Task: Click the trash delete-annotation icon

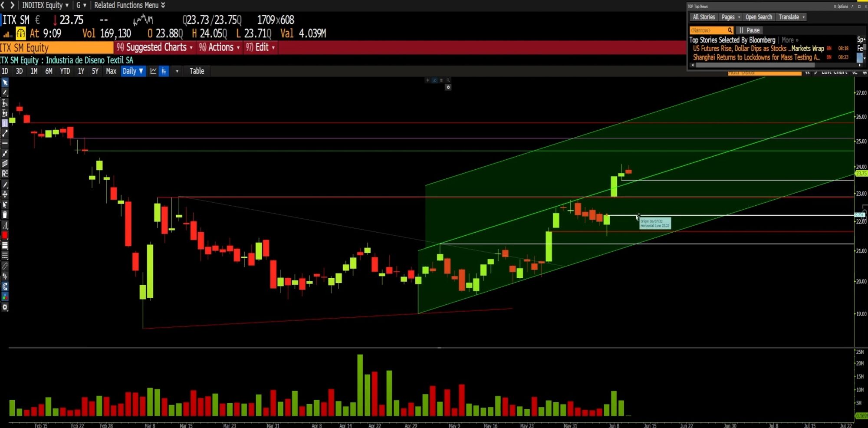Action: [5, 215]
